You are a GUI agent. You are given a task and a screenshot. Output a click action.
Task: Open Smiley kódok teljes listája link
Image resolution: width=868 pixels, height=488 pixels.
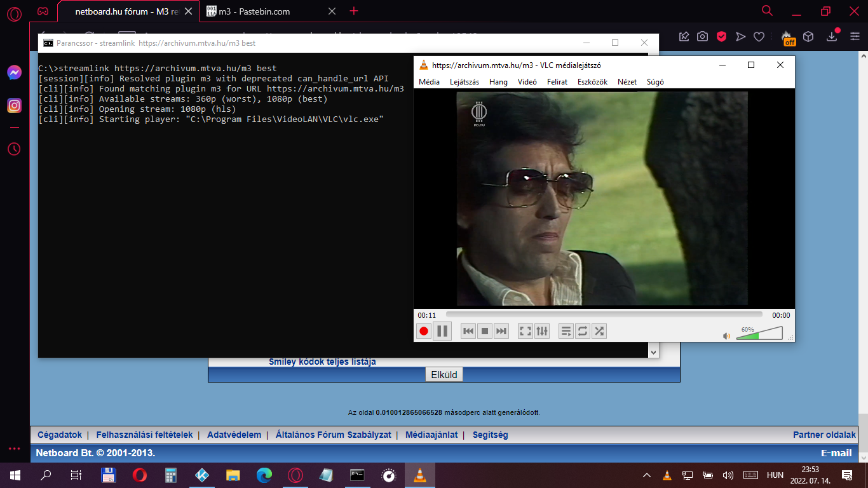point(322,362)
